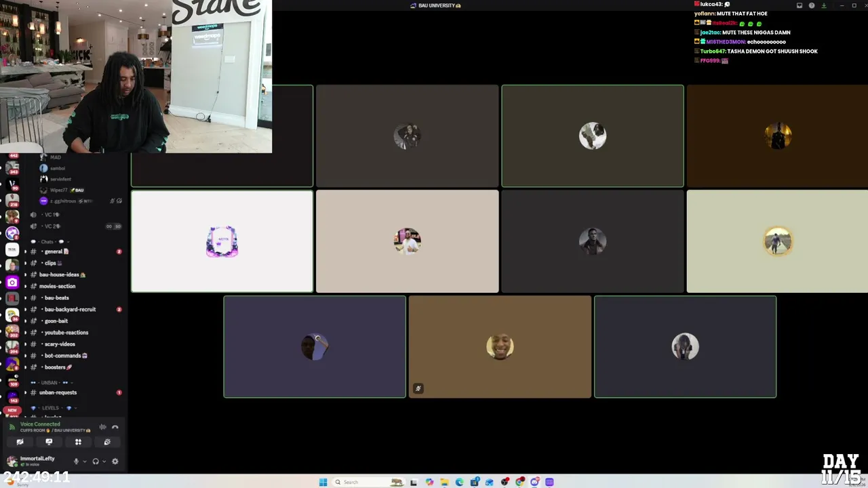
Task: Open Discord inbox icon in title bar
Action: click(800, 5)
